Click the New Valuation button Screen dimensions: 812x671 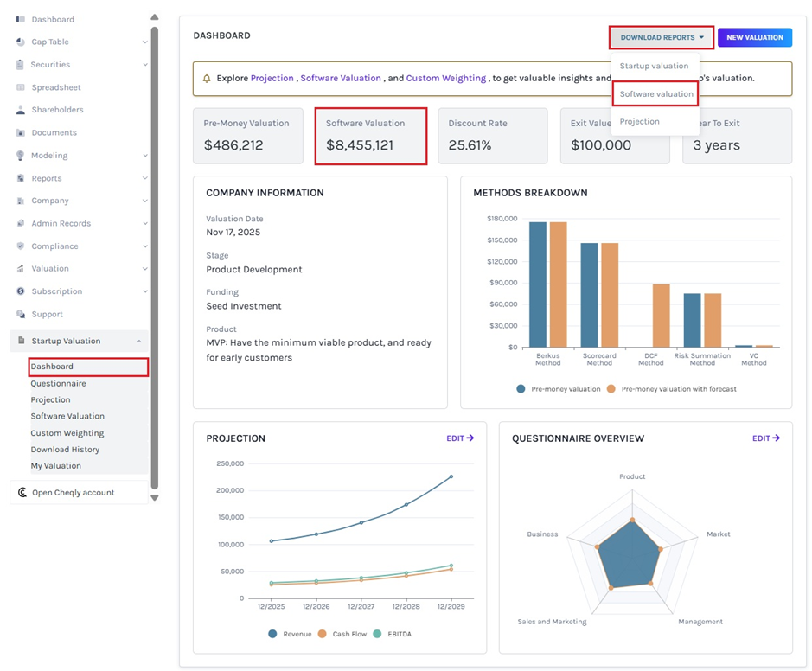(755, 38)
